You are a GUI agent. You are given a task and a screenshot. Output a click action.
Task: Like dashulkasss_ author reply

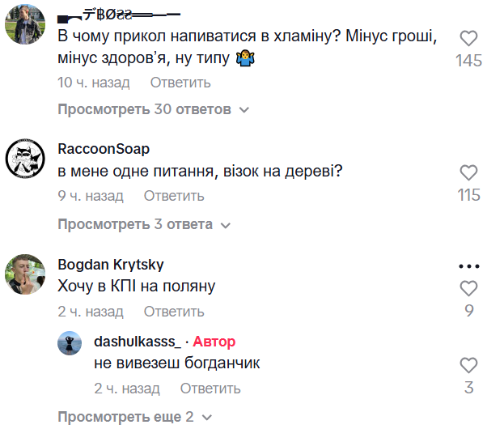coord(469,365)
